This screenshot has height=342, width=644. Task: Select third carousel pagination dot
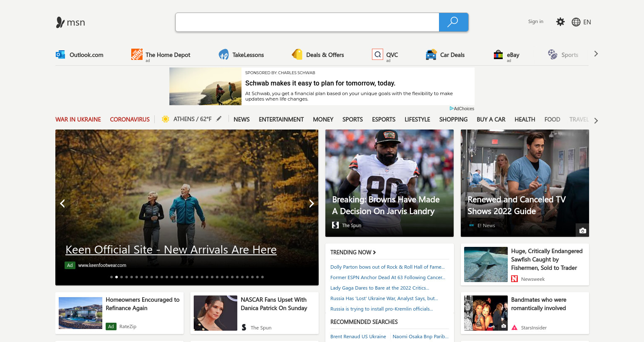click(x=122, y=277)
